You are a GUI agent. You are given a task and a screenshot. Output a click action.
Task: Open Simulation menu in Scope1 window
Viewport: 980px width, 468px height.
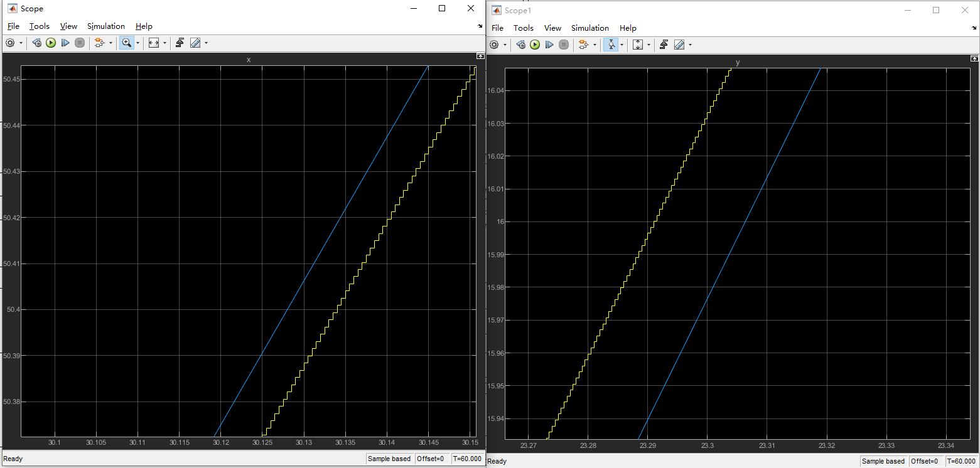(590, 28)
